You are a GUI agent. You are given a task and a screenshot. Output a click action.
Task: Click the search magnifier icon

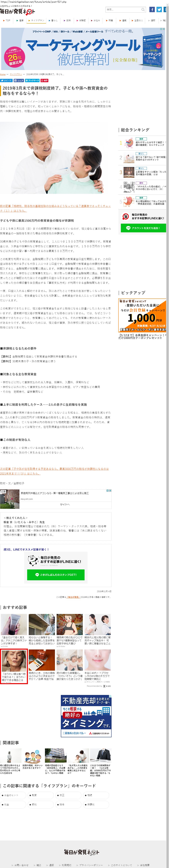[x=143, y=10]
